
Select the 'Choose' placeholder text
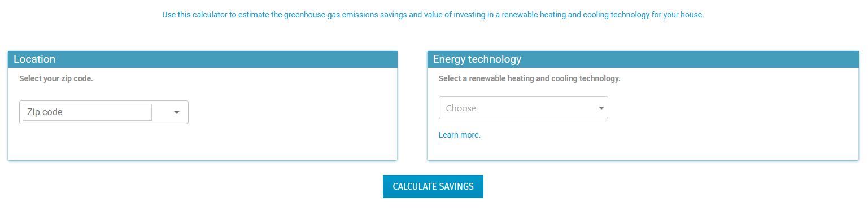point(461,108)
